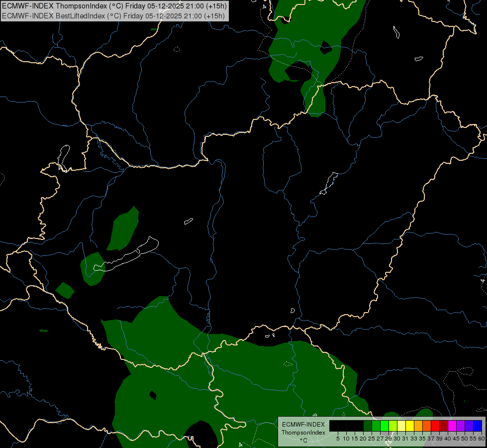Click the legend tick value 25
The height and width of the screenshot is (448, 487).
click(372, 439)
